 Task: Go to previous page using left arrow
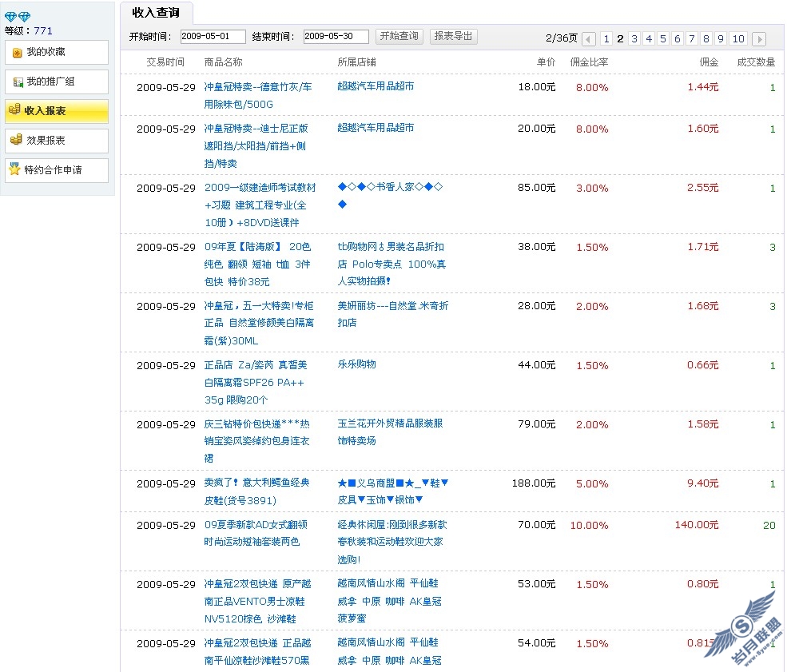tap(589, 39)
